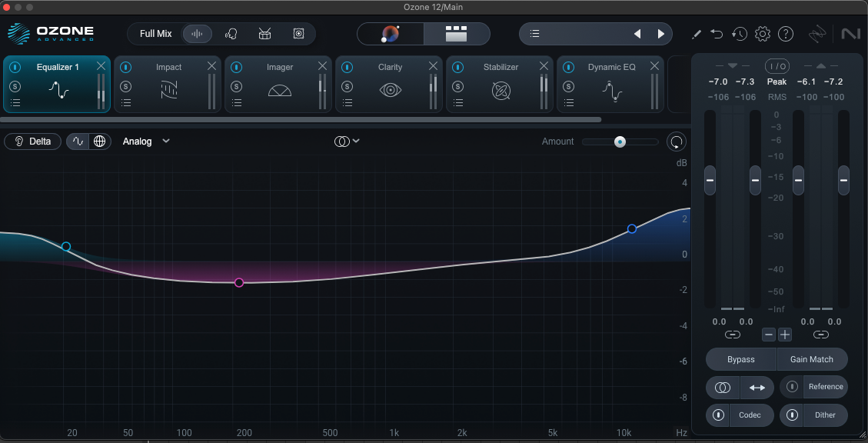Click the iZotope logo icon
Screen dimensions: 868x443
tap(817, 35)
